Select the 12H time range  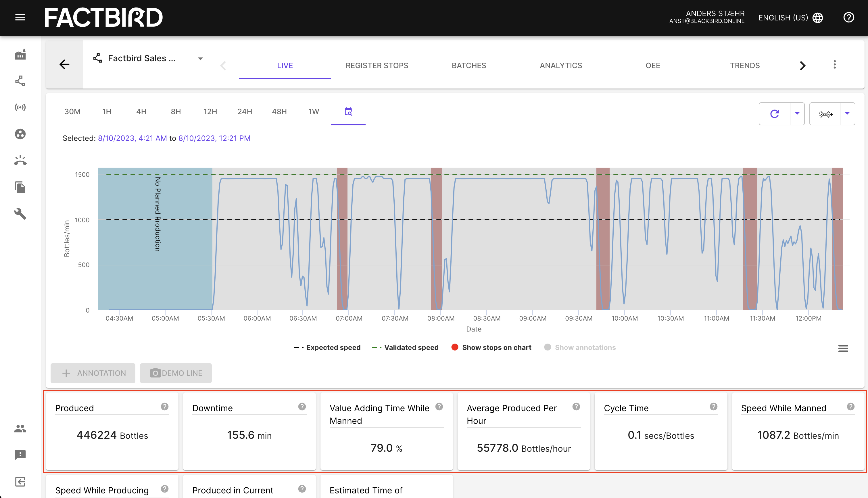click(210, 112)
